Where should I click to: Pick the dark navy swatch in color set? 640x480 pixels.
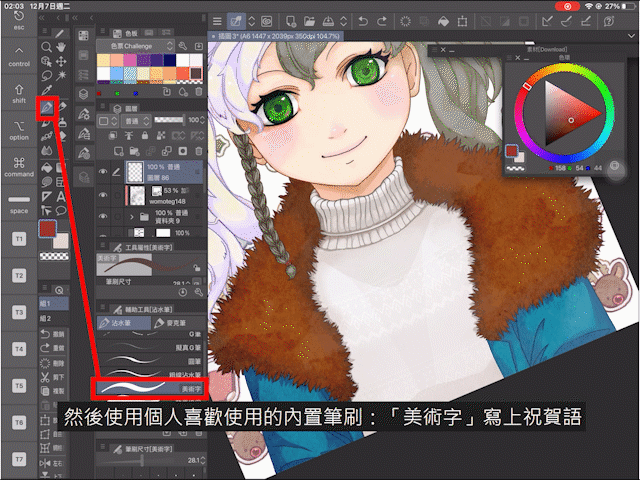pos(170,60)
